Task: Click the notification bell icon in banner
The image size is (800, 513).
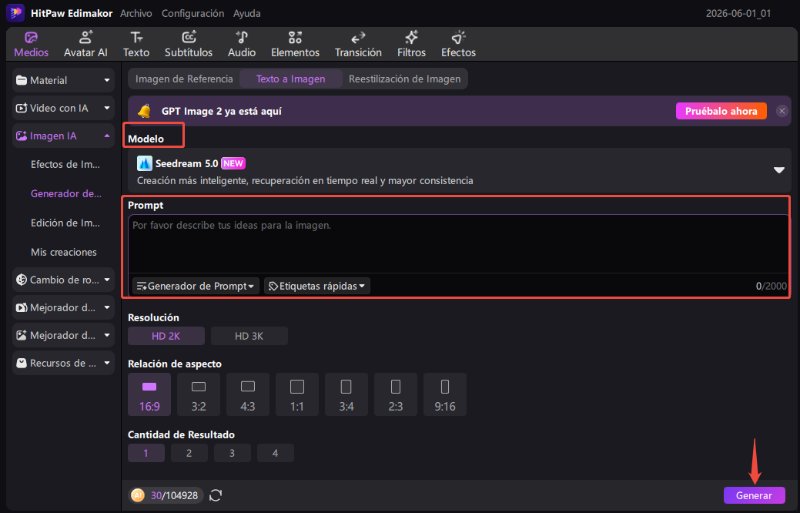Action: point(144,111)
